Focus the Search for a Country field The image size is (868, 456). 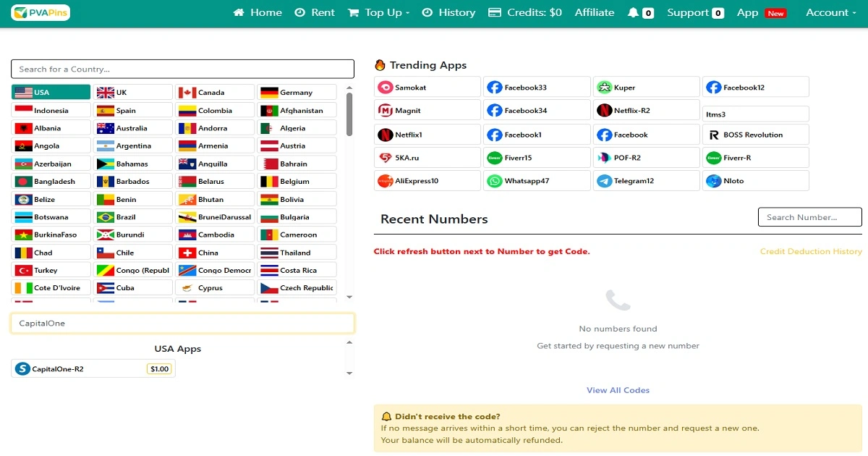click(182, 69)
